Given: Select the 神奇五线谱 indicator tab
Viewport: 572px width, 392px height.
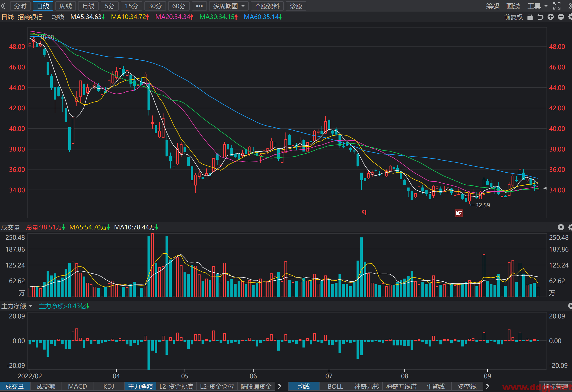Looking at the screenshot, I should pyautogui.click(x=401, y=386).
